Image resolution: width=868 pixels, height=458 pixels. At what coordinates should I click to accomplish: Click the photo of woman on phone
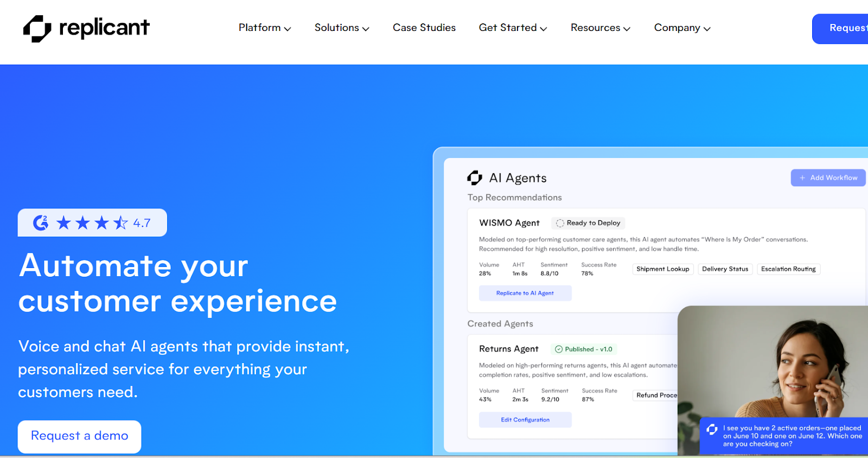[x=773, y=361]
